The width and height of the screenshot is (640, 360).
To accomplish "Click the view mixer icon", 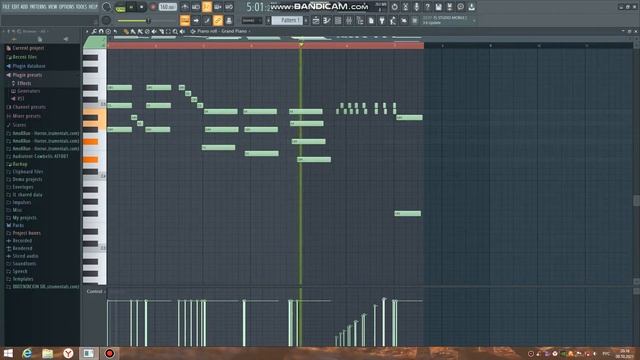I will coord(349,20).
